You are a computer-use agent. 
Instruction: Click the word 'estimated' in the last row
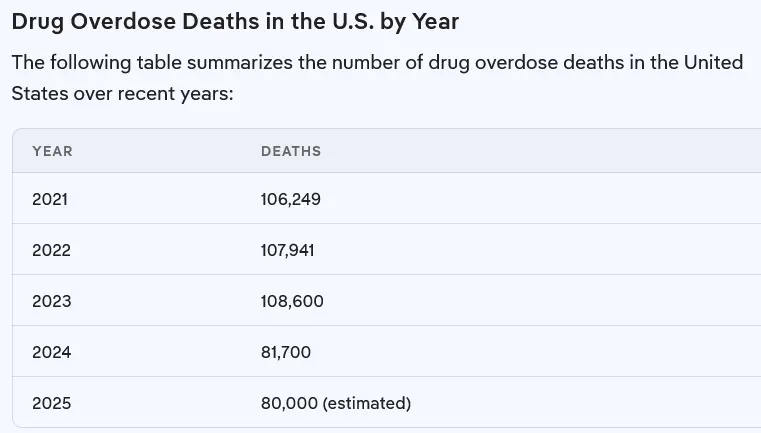pos(366,403)
